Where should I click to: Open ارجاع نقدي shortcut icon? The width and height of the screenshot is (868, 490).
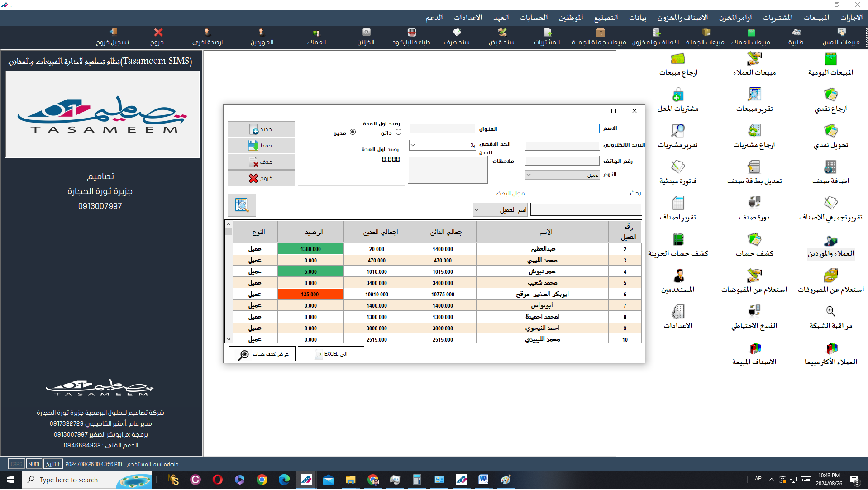(x=830, y=100)
